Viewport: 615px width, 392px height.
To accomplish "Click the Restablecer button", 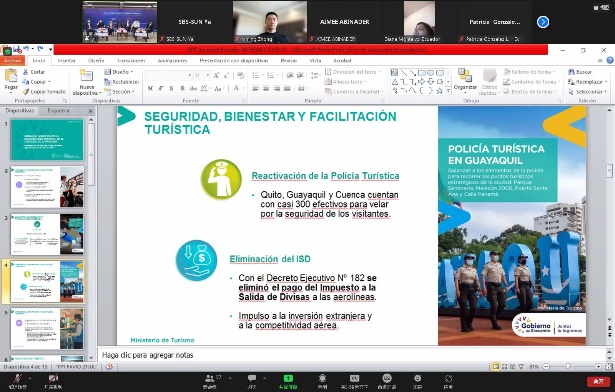I will [122, 82].
